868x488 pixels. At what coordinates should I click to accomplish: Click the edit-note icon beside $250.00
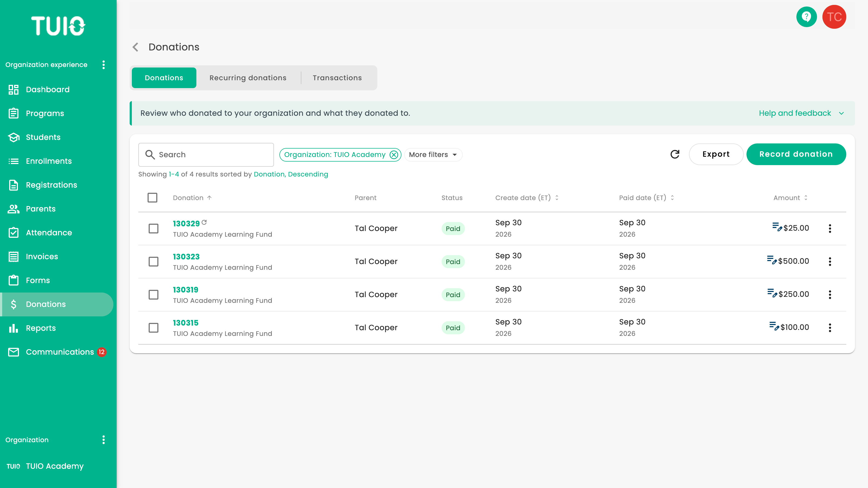point(772,293)
